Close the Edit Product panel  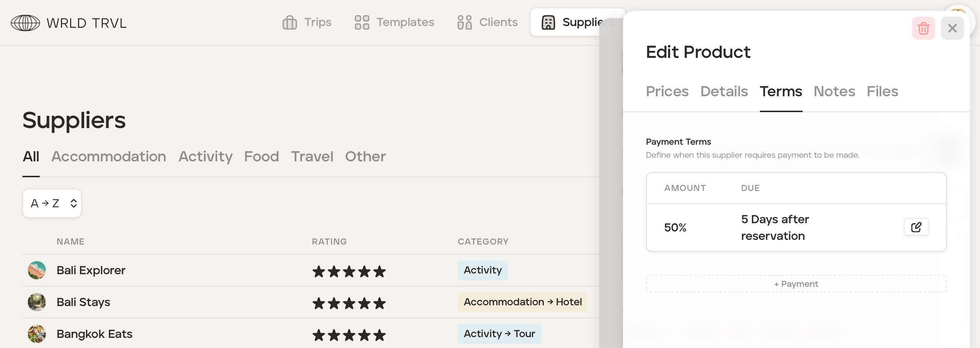pyautogui.click(x=952, y=28)
